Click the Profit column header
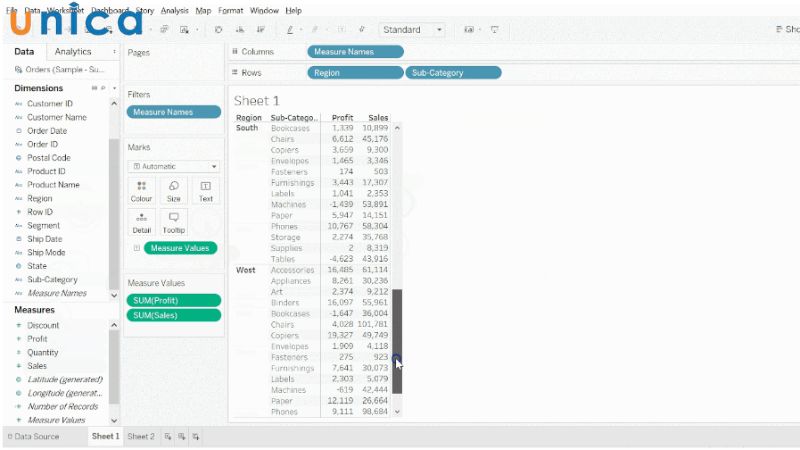Viewport: 800px width, 450px height. (342, 118)
